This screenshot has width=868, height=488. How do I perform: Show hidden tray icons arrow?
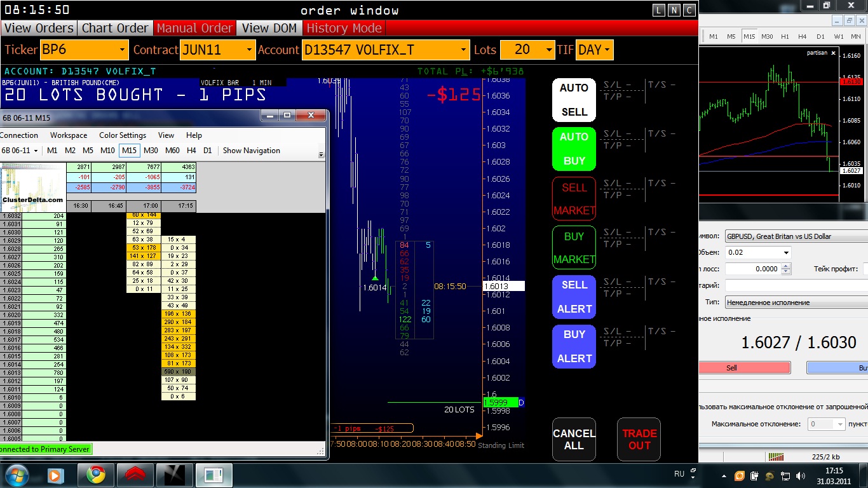tap(724, 476)
